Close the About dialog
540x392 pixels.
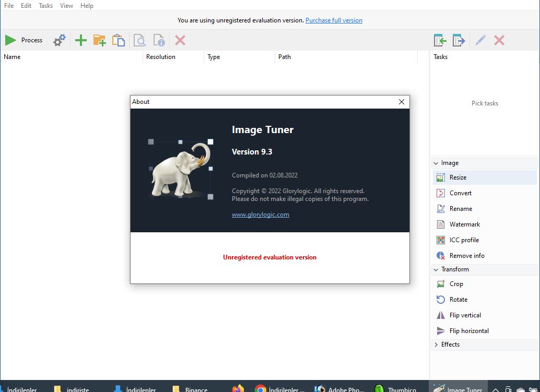click(402, 102)
